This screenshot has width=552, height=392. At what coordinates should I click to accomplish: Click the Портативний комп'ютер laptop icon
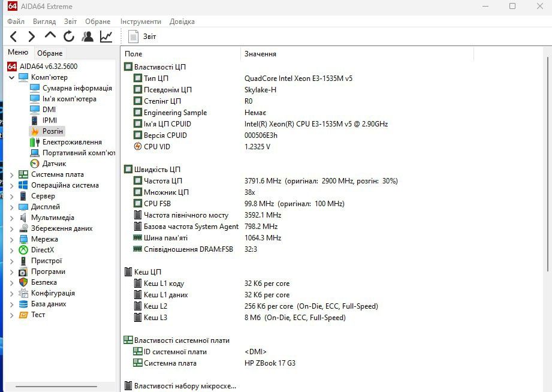click(35, 153)
